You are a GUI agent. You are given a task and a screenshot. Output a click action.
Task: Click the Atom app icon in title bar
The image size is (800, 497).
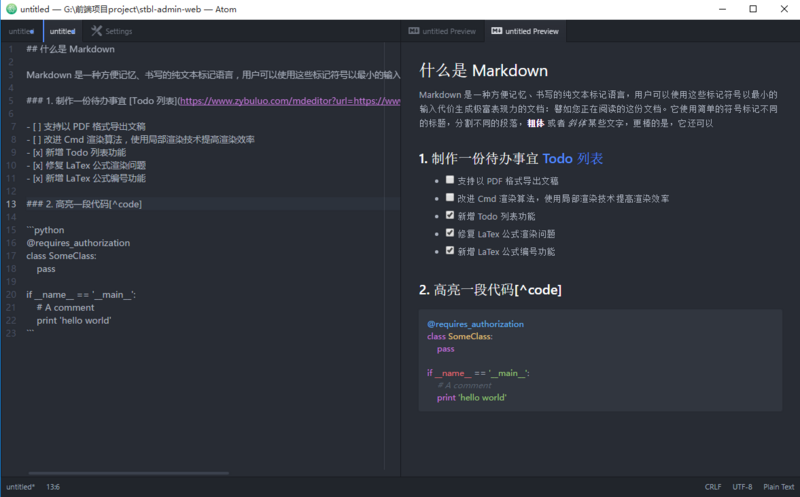[x=11, y=9]
